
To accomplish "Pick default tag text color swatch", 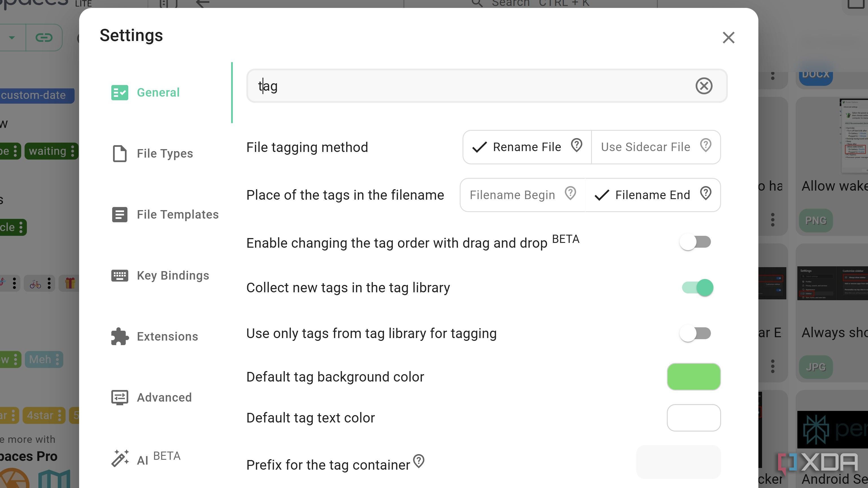I will tap(694, 418).
